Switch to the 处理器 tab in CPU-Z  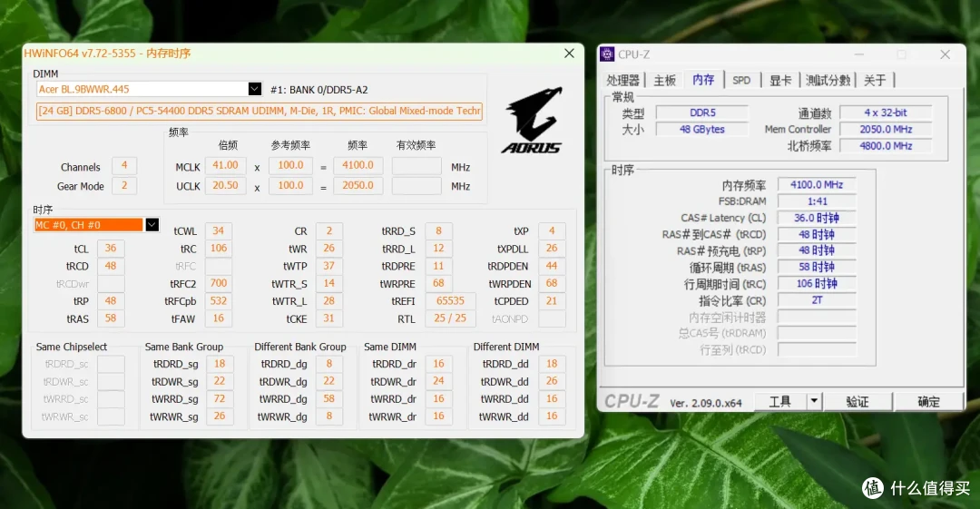pos(623,80)
